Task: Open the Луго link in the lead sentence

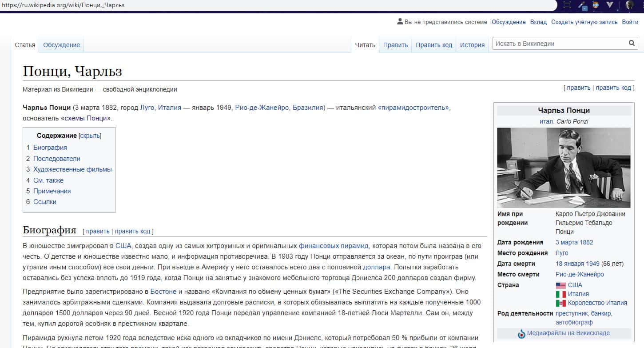Action: pyautogui.click(x=147, y=108)
